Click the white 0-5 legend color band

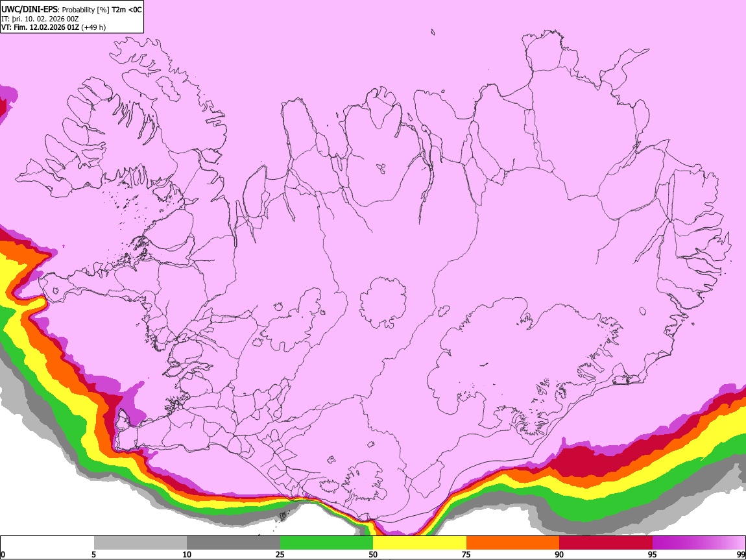tap(47, 543)
